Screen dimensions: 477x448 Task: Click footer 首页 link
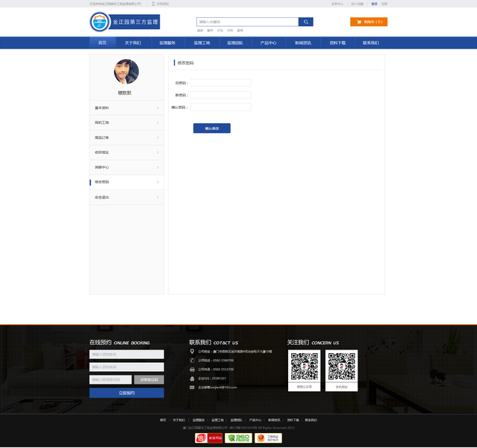pyautogui.click(x=163, y=420)
